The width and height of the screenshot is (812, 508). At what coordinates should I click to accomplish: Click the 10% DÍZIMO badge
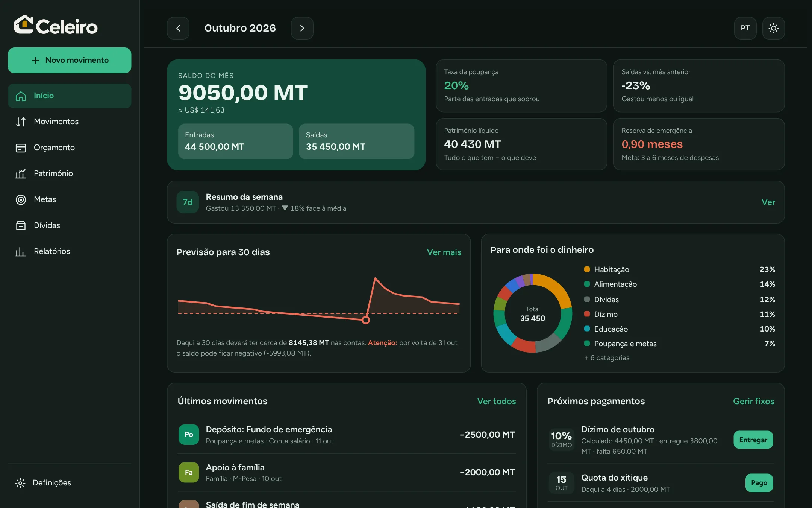(561, 440)
